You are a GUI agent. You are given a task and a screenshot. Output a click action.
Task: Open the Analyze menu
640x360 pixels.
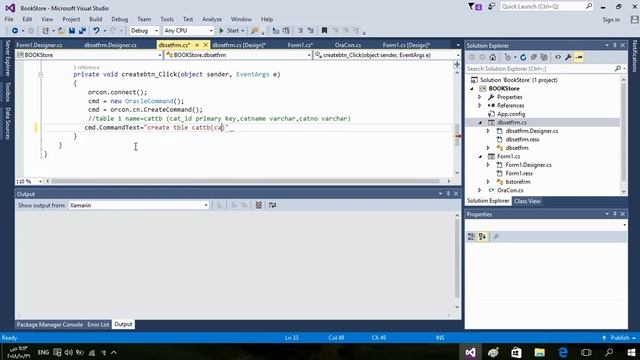point(212,19)
